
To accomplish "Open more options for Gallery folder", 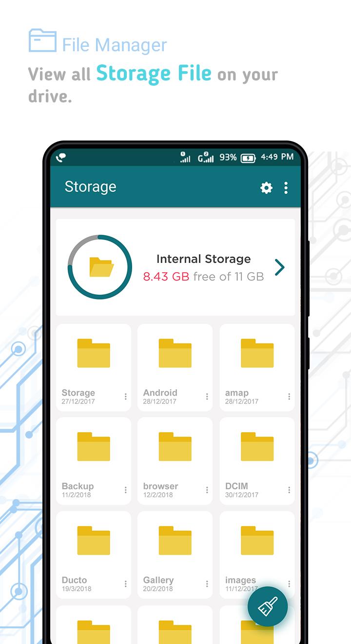I will tap(207, 584).
